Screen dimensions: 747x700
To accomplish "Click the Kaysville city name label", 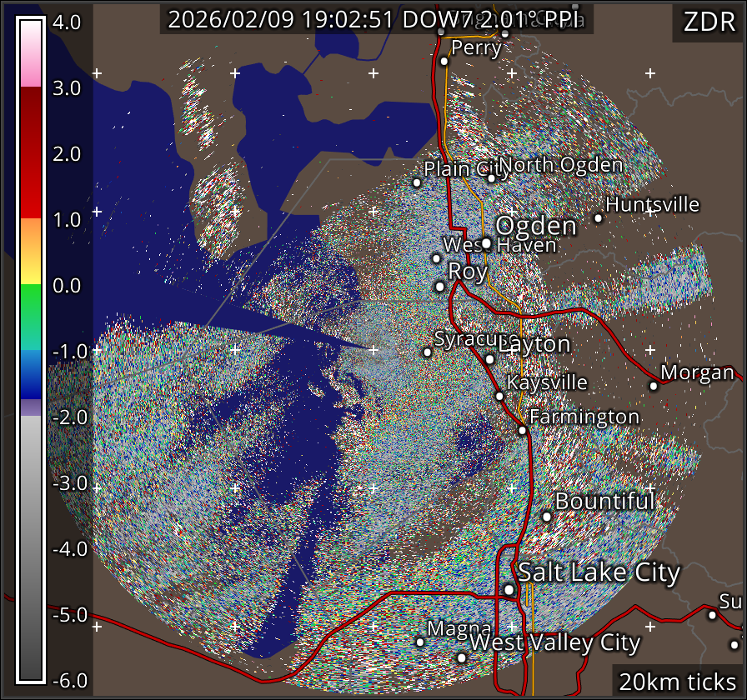I will pos(547,382).
